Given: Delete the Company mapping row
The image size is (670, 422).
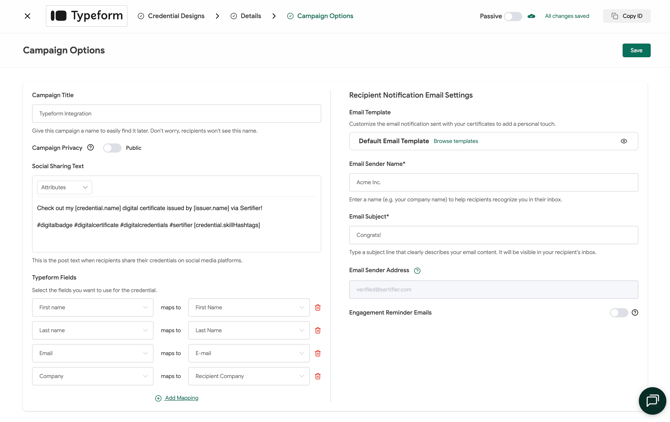Looking at the screenshot, I should 317,376.
